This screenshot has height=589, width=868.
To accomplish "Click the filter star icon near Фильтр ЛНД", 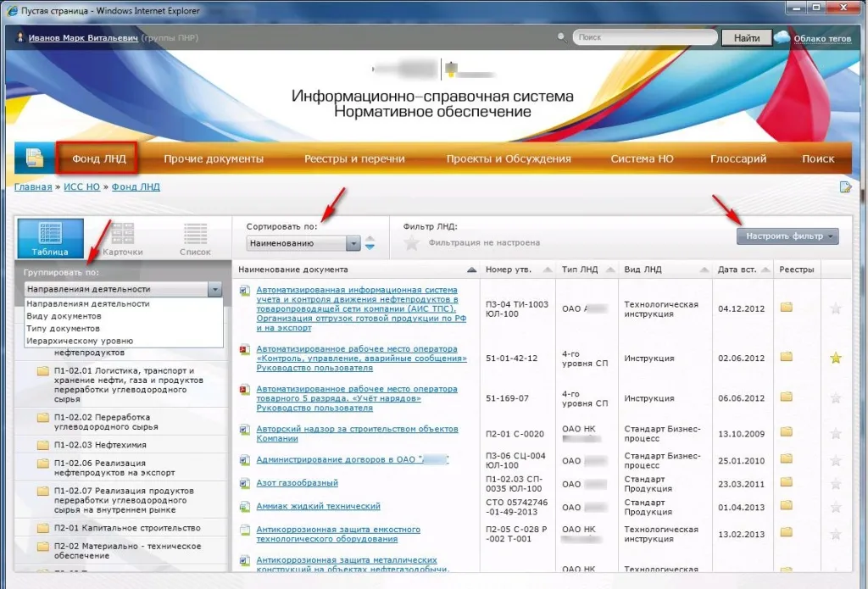I will (412, 243).
